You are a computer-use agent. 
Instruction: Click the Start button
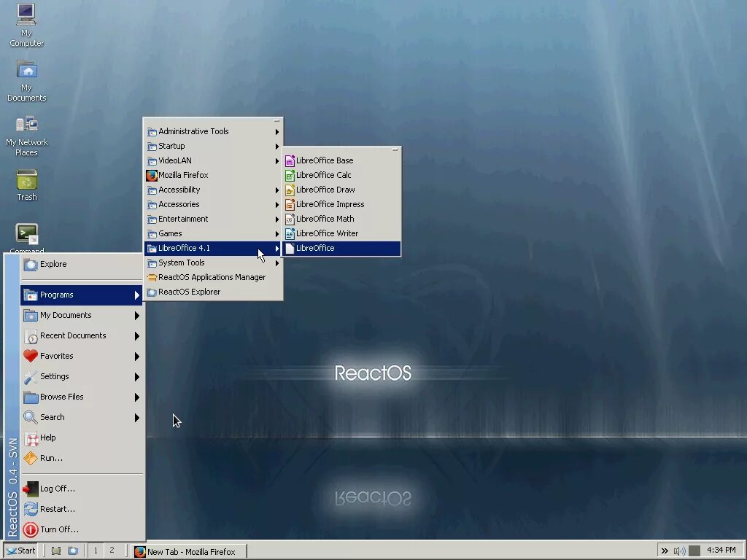20,551
